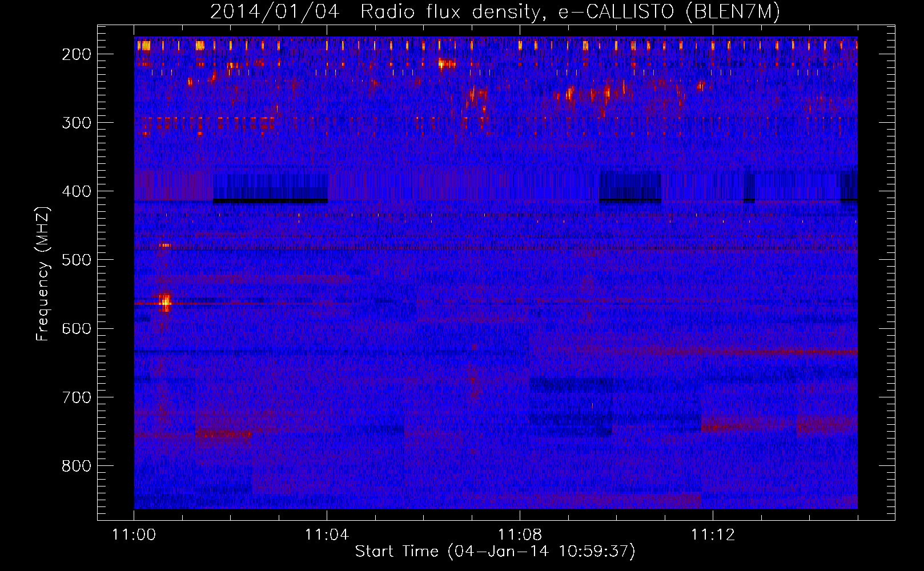Viewport: 924px width, 571px height.
Task: Click the 11:04 time tick label
Action: pyautogui.click(x=327, y=535)
